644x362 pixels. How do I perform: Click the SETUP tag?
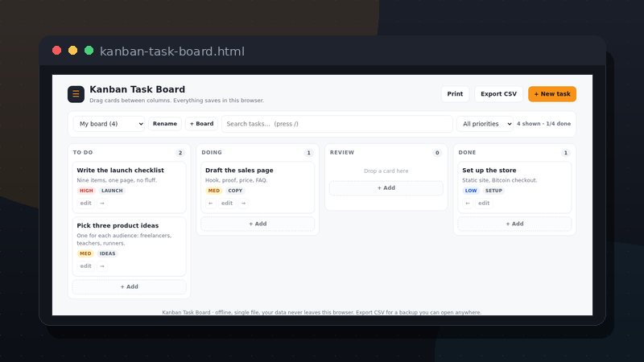click(x=493, y=191)
